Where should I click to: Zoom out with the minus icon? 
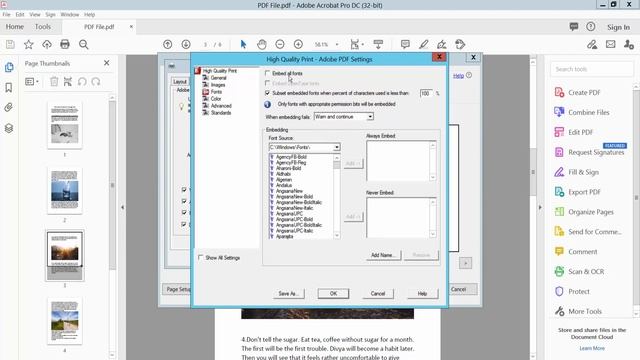(x=280, y=44)
